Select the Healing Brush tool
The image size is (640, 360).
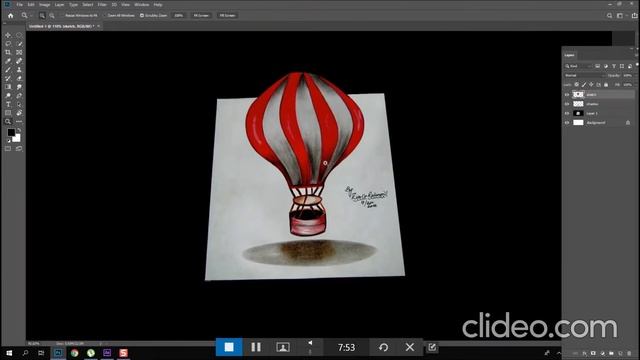(19, 61)
